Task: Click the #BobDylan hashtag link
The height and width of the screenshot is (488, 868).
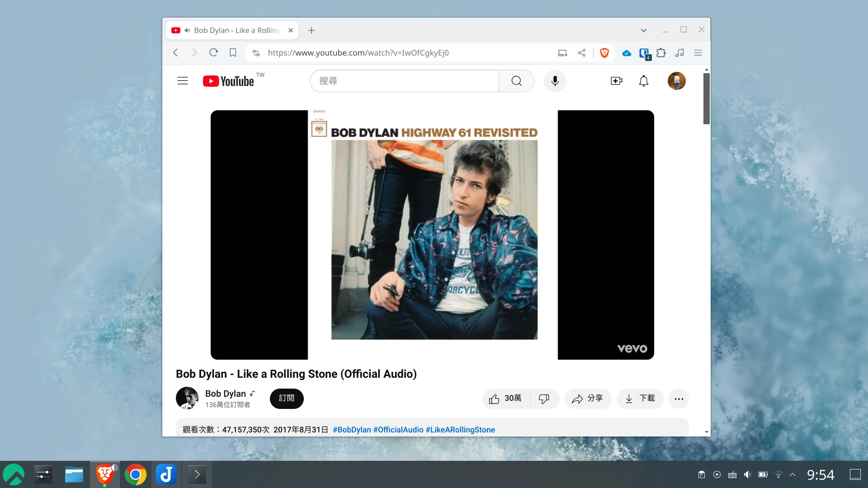Action: 352,430
